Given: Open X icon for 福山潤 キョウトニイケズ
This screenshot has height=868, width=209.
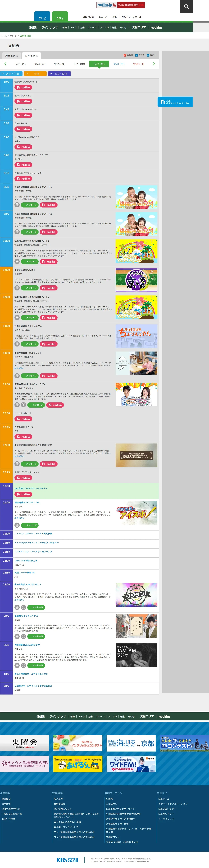Looking at the screenshot, I should pos(23,637).
